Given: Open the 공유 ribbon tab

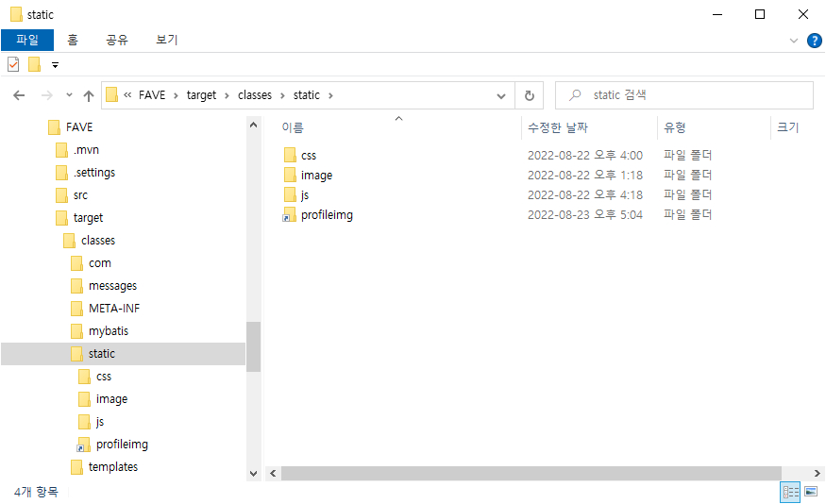Looking at the screenshot, I should (x=116, y=40).
